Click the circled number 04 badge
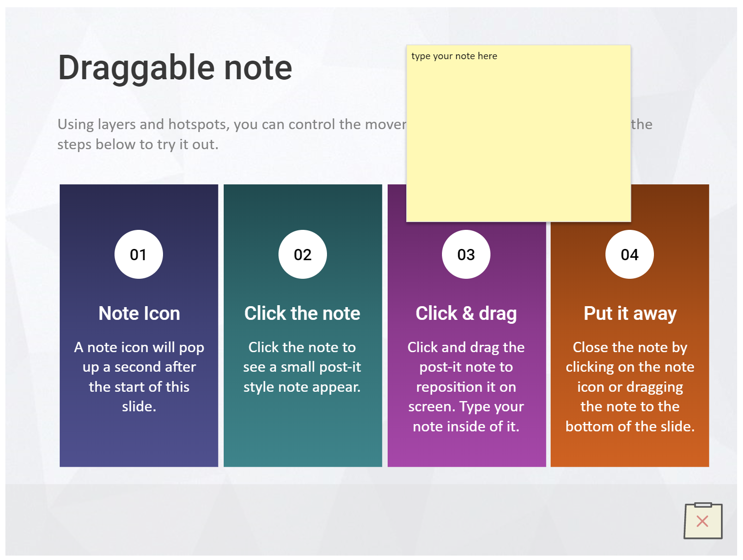The image size is (743, 560). tap(629, 254)
